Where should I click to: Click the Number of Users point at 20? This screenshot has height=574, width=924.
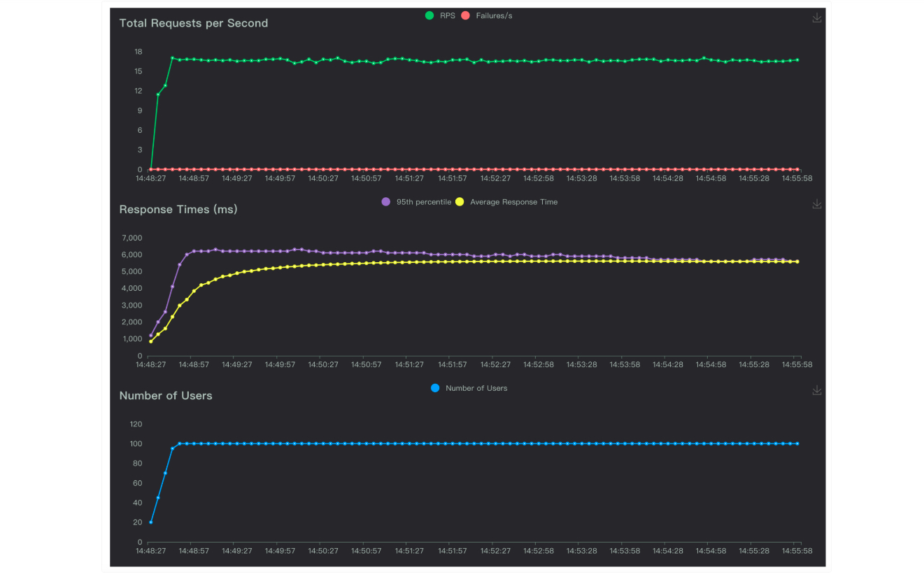pos(151,522)
